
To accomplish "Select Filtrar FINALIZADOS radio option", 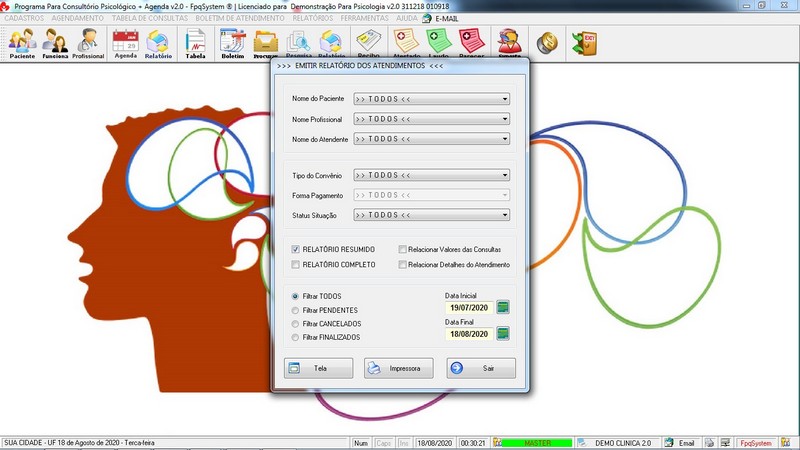I will [x=295, y=337].
